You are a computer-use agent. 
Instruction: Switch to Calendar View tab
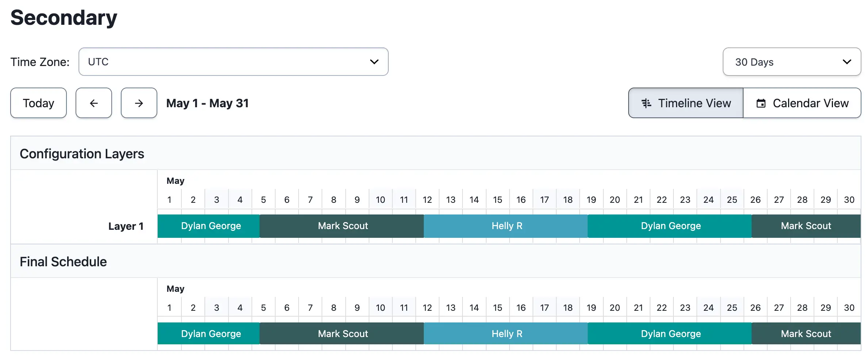coord(802,103)
